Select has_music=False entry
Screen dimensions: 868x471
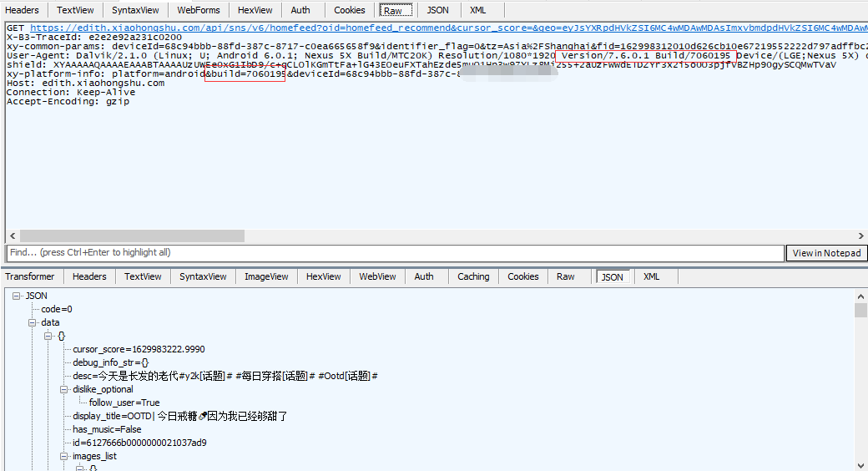click(x=107, y=429)
